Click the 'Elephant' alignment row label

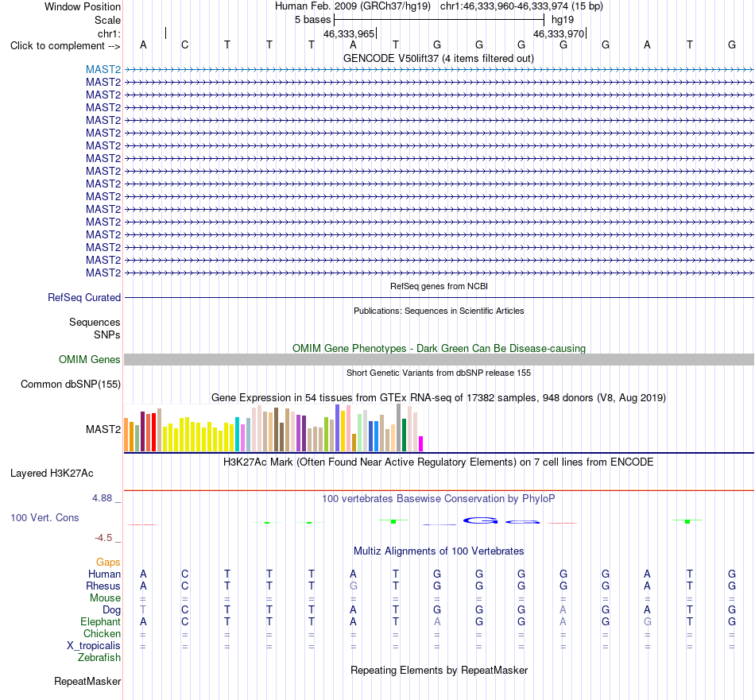coord(100,621)
